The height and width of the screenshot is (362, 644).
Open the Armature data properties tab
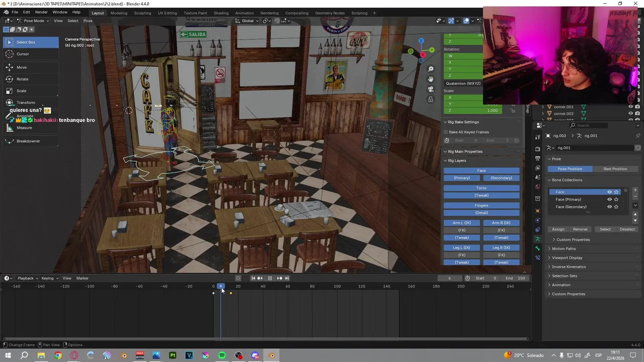537,239
